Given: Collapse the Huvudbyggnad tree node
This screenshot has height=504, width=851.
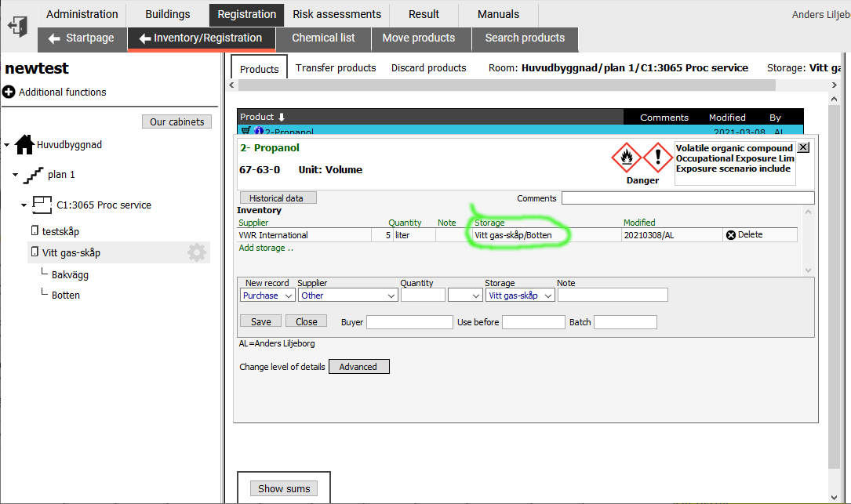Looking at the screenshot, I should click(7, 145).
